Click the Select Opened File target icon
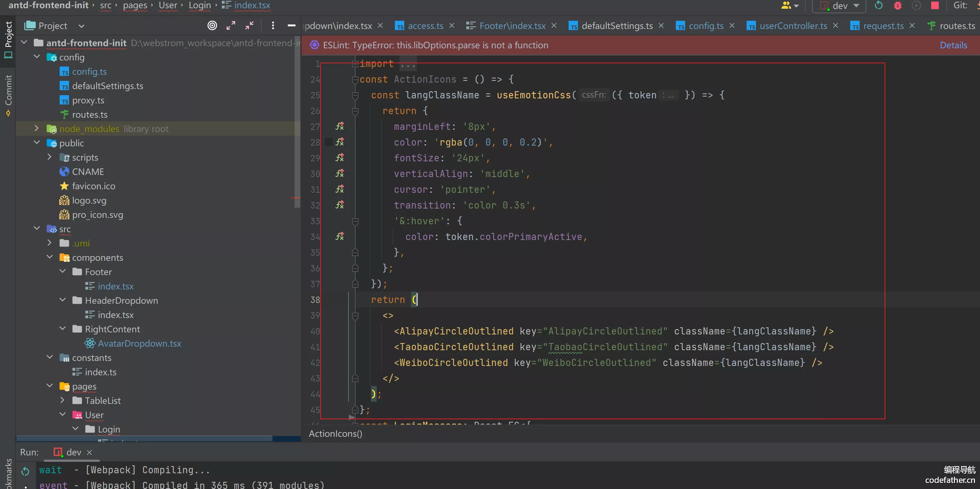Screen dimensions: 980x489 tap(212, 25)
